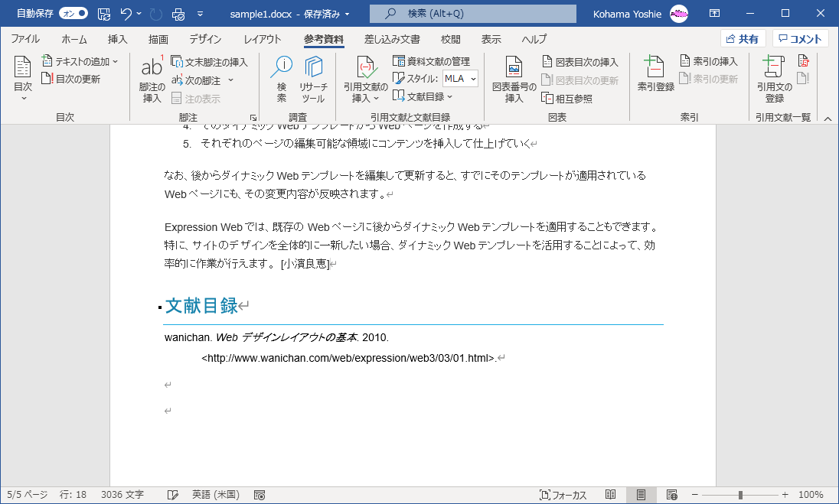839x504 pixels.
Task: Open the 文献目録 ribbon dropdown
Action: [423, 96]
